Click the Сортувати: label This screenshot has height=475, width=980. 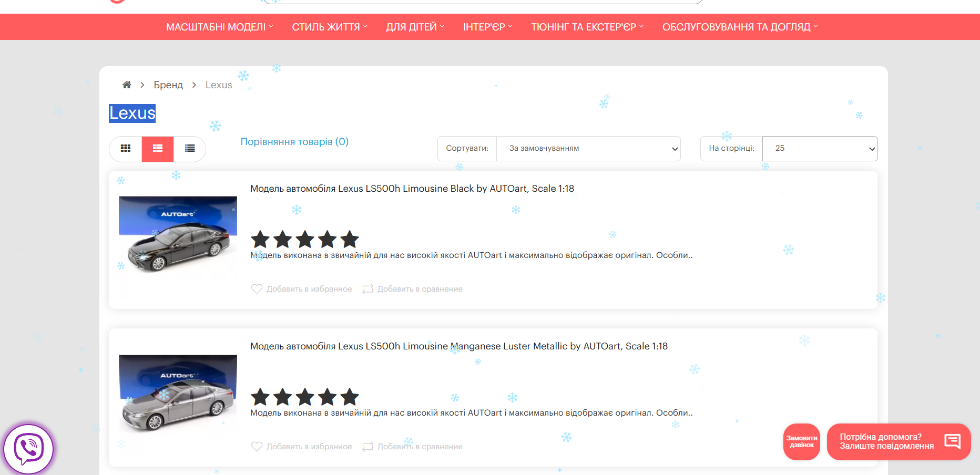pos(467,149)
